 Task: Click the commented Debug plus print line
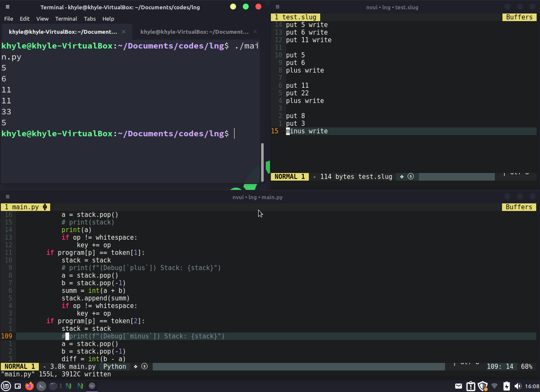141,268
